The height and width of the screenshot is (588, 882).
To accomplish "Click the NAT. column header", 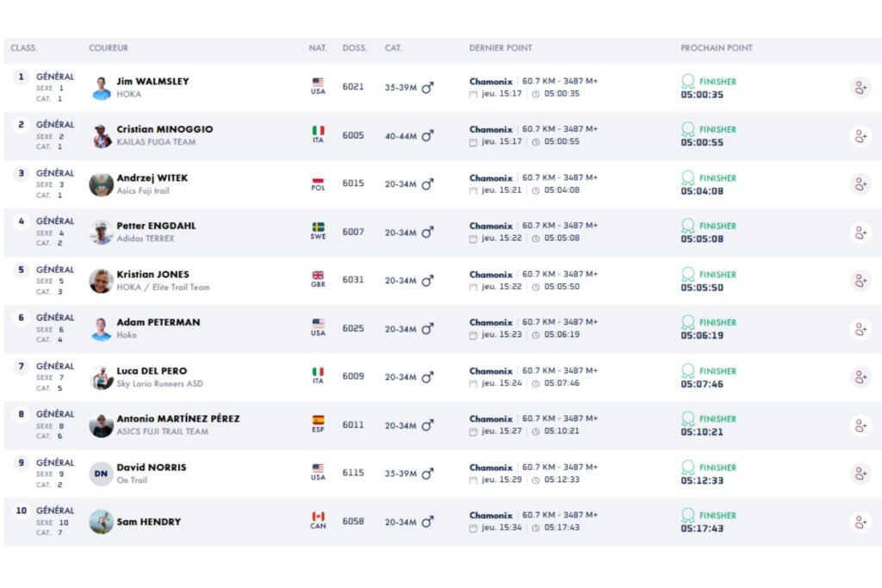I will pos(318,48).
